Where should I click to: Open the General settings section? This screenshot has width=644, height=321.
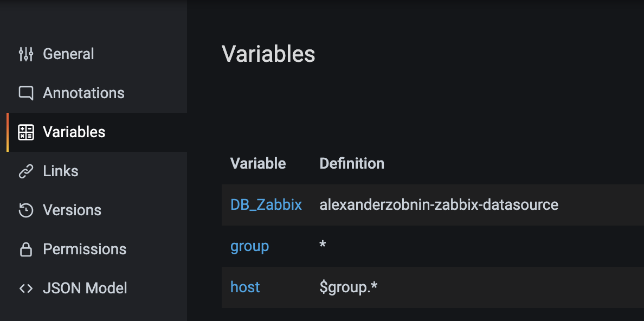click(97, 54)
